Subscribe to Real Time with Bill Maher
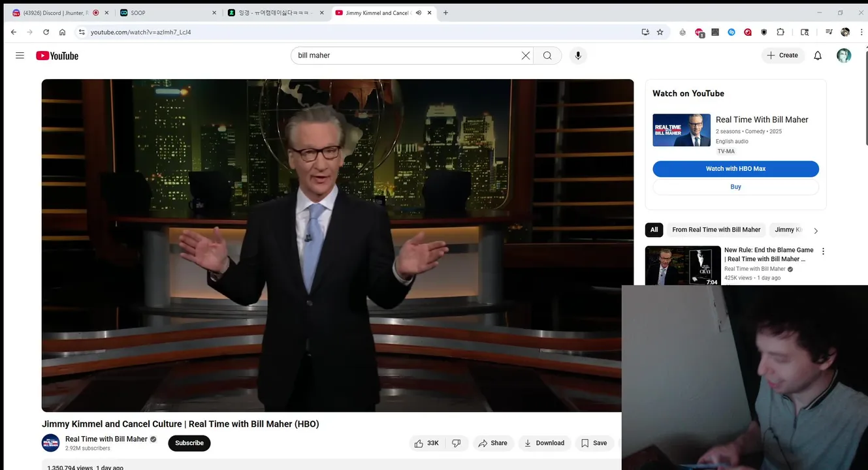868x470 pixels. pyautogui.click(x=189, y=443)
